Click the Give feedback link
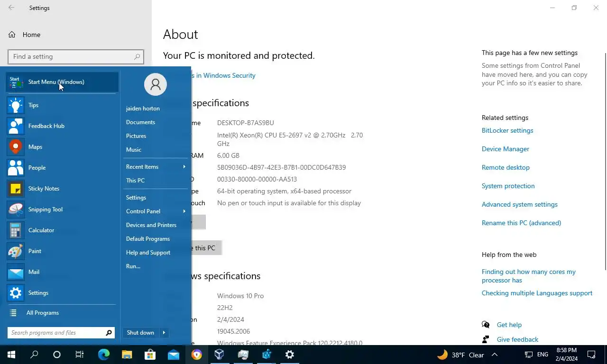 pyautogui.click(x=517, y=339)
